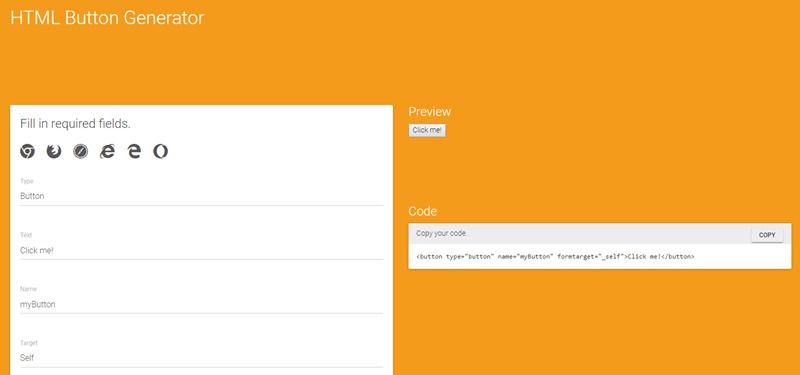Viewport: 800px width, 375px height.
Task: Click the 'Copy your code.' header text
Action: pyautogui.click(x=442, y=234)
